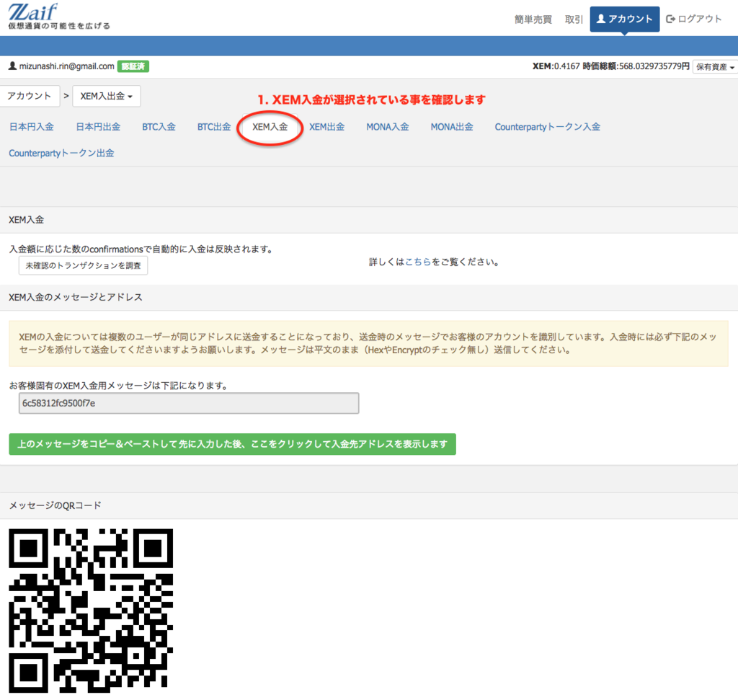The image size is (738, 700).
Task: Click the XEM入金 section heading
Action: (x=27, y=220)
